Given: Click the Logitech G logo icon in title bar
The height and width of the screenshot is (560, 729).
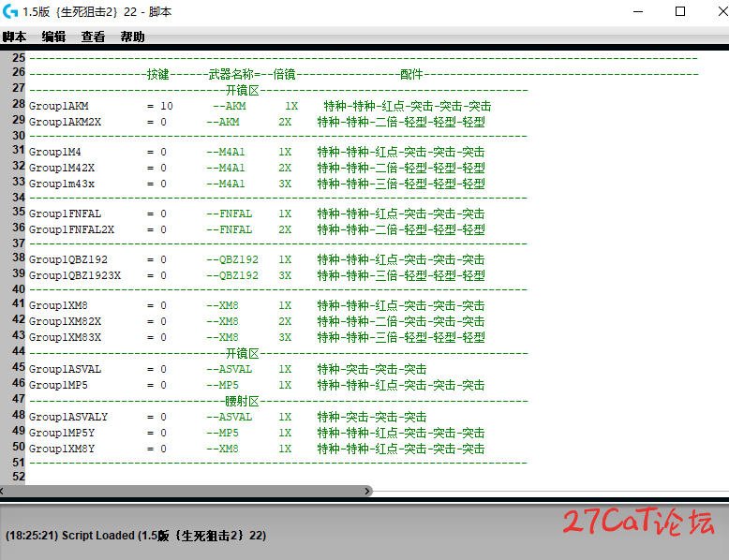Looking at the screenshot, I should click(10, 11).
